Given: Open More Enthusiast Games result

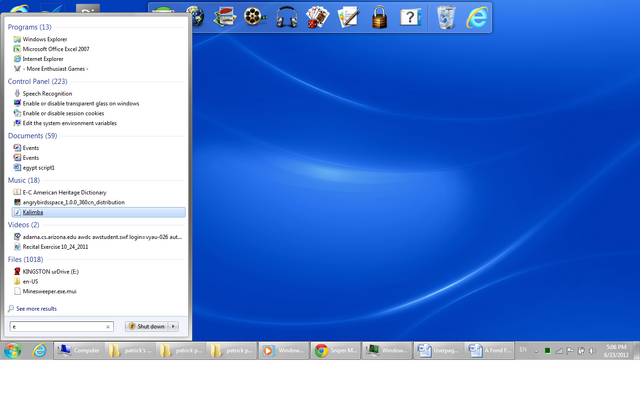Looking at the screenshot, I should 98,69.
